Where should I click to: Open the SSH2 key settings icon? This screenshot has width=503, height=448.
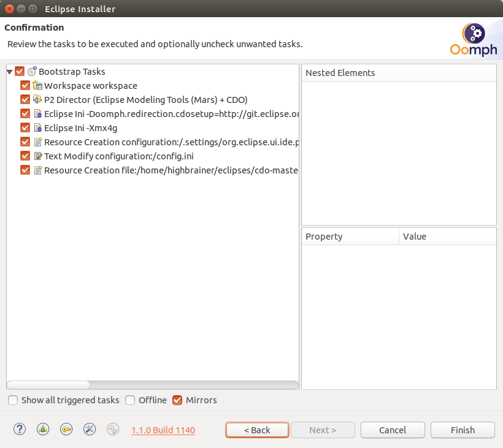click(x=66, y=429)
